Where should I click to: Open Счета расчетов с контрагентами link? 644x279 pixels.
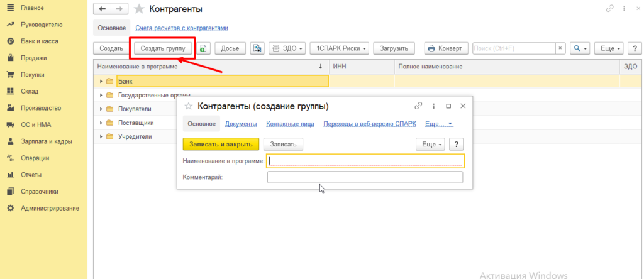(181, 28)
